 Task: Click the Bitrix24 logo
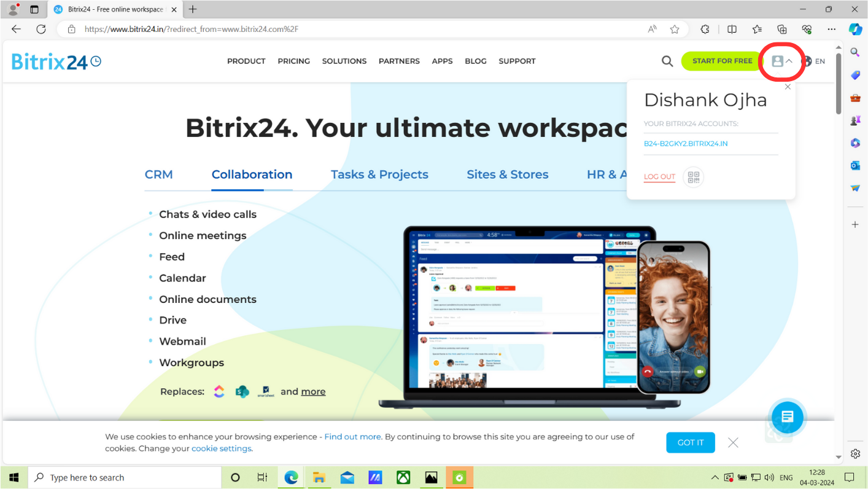coord(56,61)
